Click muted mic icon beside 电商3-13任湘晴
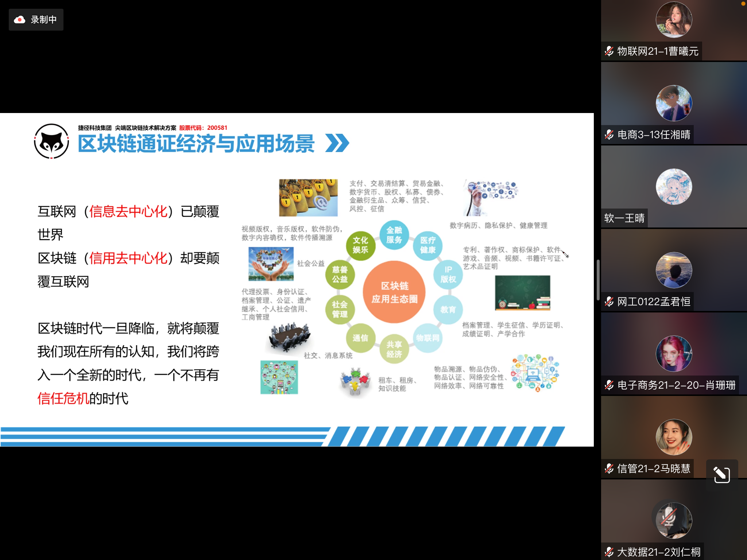Image resolution: width=747 pixels, height=560 pixels. pos(609,135)
